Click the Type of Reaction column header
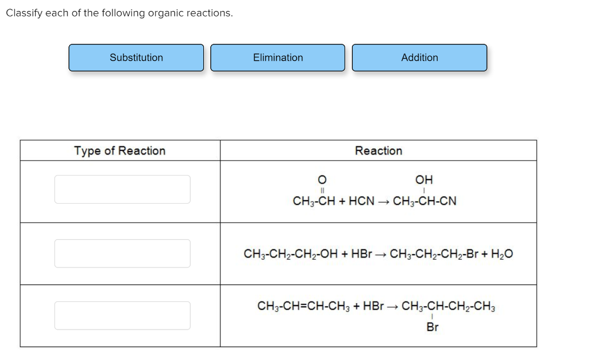This screenshot has height=364, width=600. [x=120, y=150]
